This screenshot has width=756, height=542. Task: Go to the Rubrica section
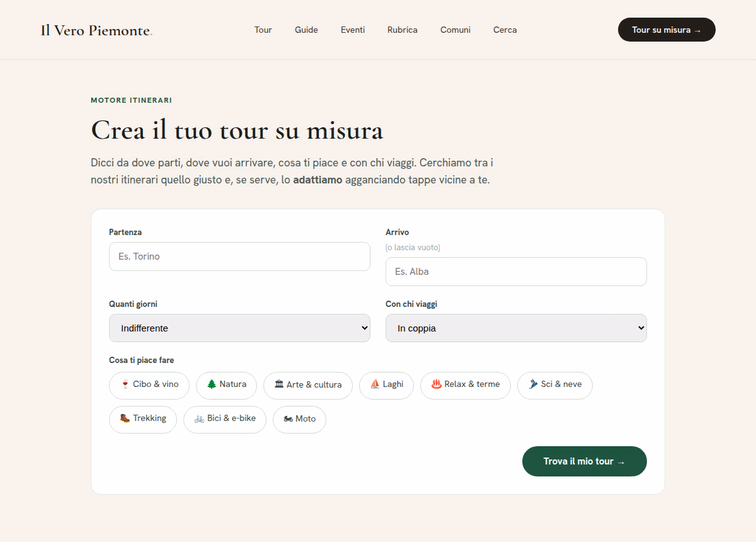(x=403, y=30)
